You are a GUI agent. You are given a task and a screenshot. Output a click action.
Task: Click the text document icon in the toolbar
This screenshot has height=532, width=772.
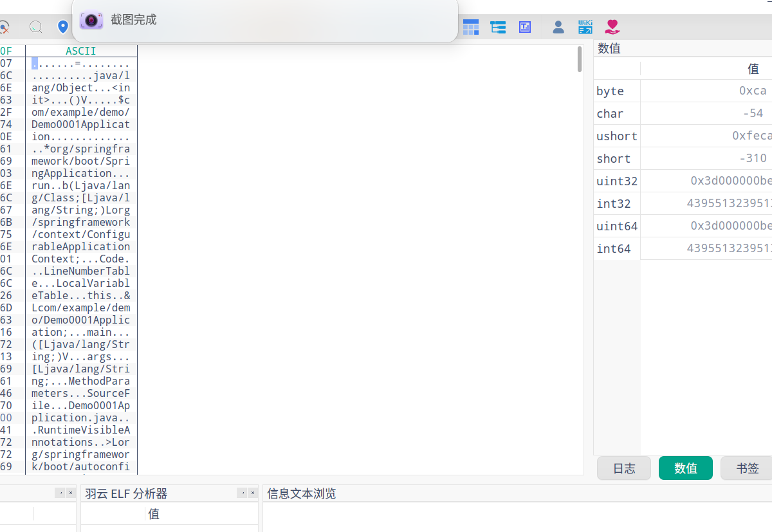pos(524,26)
